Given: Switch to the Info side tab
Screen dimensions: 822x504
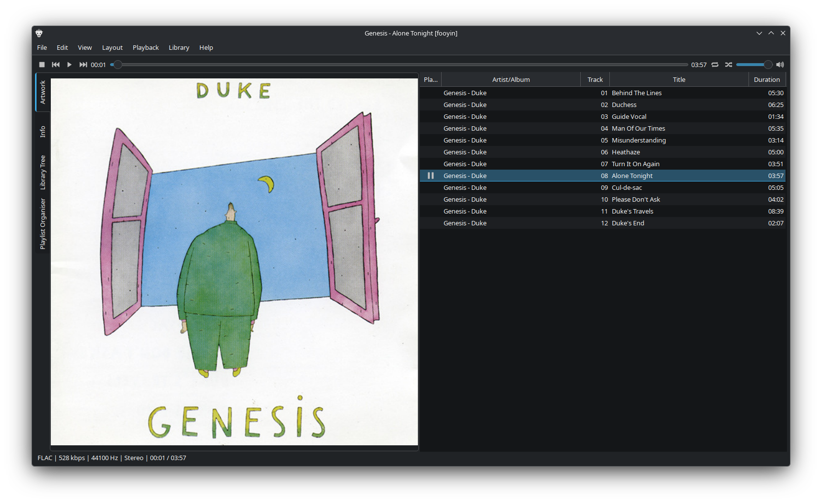Looking at the screenshot, I should 42,132.
